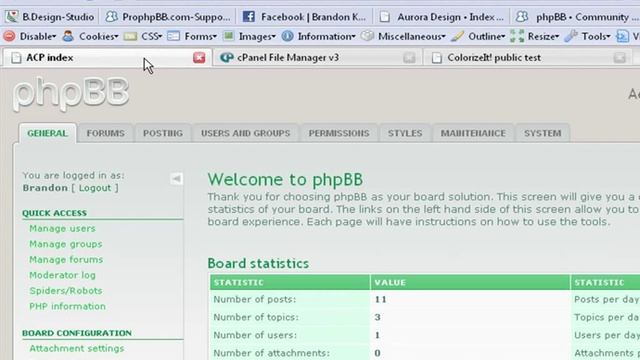Click the 'Number of users:' row label

255,335
